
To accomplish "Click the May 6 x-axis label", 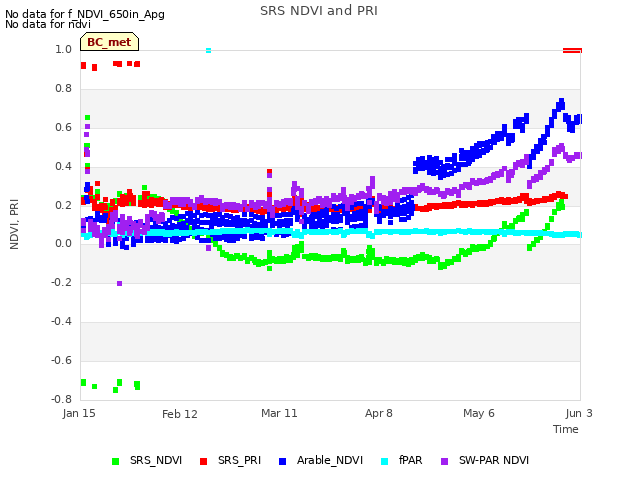I will 479,413.
